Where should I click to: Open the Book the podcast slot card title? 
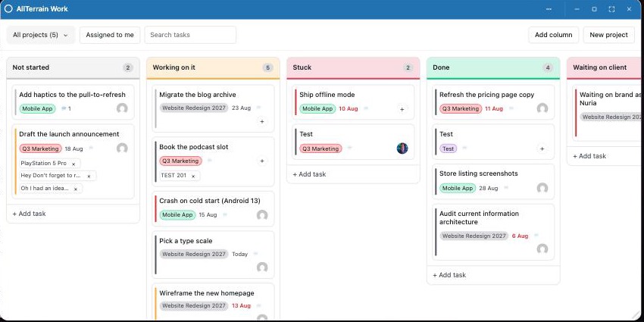point(194,147)
